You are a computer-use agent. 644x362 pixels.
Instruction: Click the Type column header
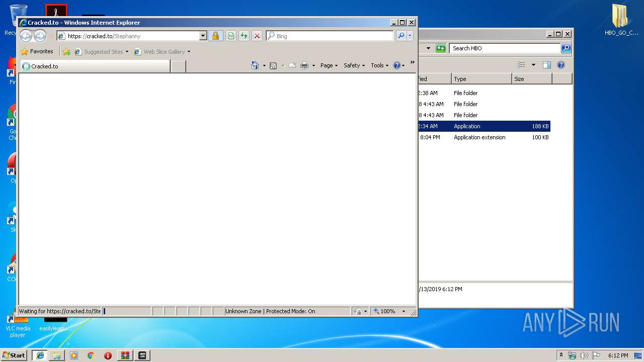pyautogui.click(x=481, y=79)
